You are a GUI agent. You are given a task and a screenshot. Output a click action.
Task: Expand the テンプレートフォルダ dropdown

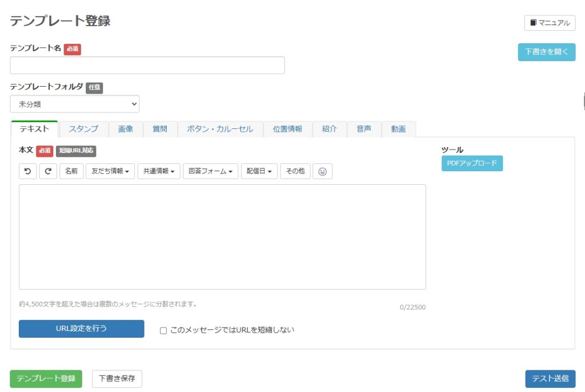[x=74, y=104]
